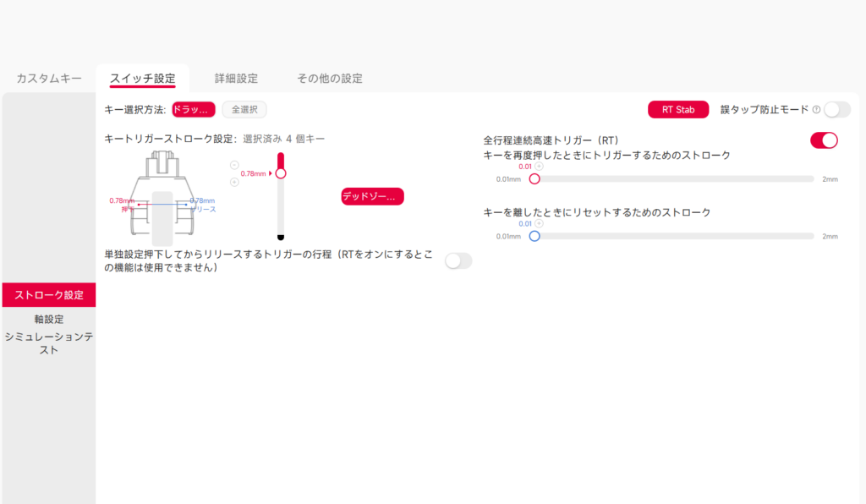Click the red ドラッ... selection method button

[193, 109]
